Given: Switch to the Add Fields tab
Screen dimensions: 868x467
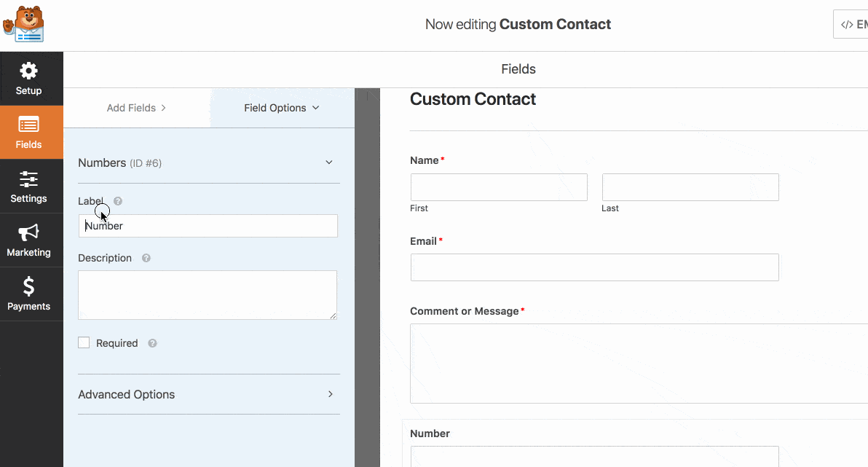Looking at the screenshot, I should [x=136, y=108].
